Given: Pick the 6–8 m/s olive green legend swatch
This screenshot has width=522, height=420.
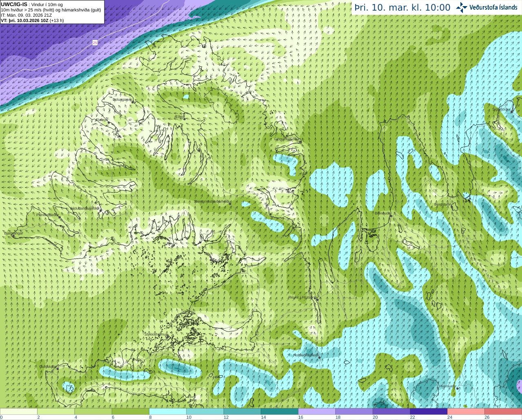Looking at the screenshot, I should point(130,411).
